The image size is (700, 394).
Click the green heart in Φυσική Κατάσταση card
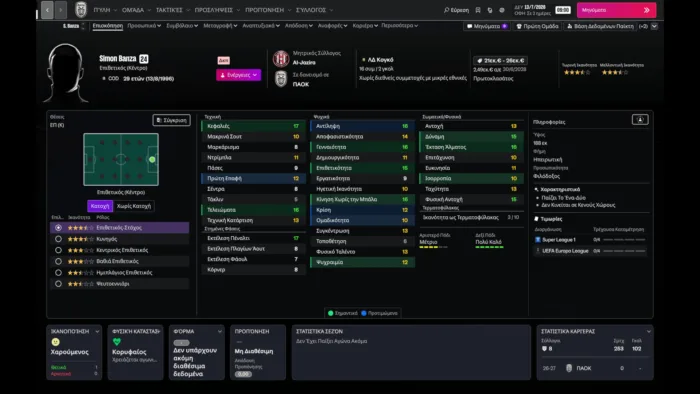click(x=117, y=342)
